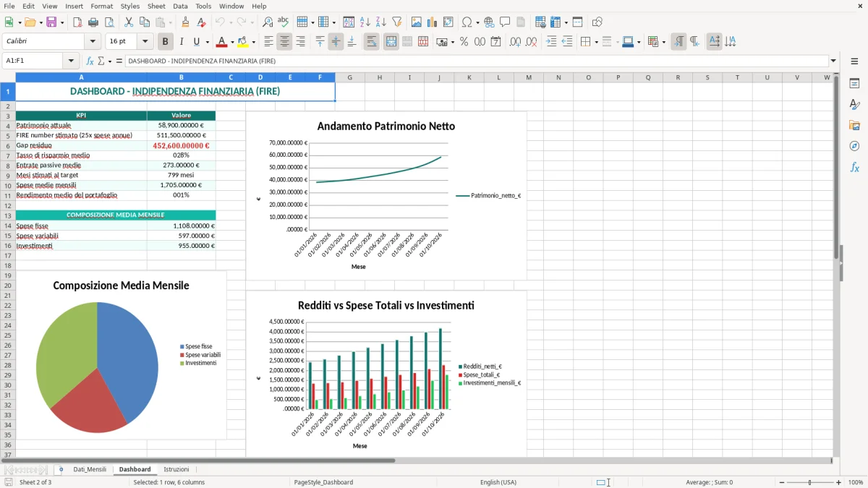Open the Tools menu
868x488 pixels.
click(x=203, y=6)
